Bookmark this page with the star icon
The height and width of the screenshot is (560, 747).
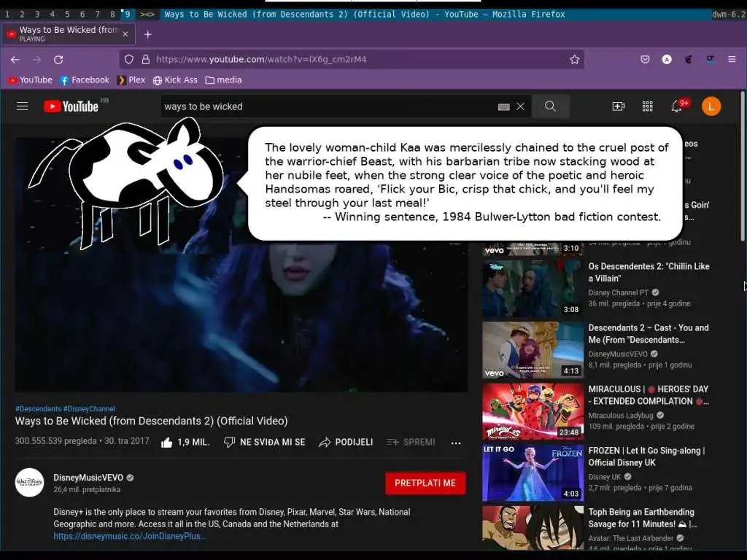[x=575, y=60]
